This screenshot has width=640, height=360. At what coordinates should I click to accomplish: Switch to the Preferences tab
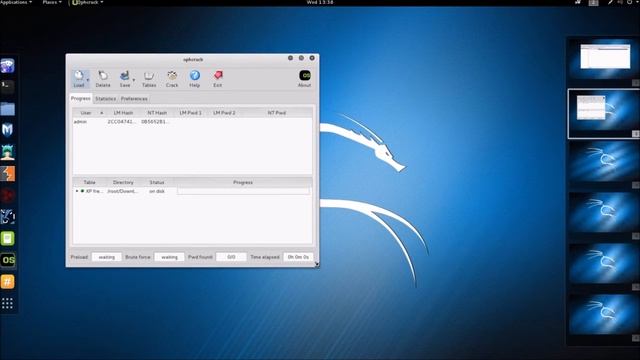click(x=134, y=99)
